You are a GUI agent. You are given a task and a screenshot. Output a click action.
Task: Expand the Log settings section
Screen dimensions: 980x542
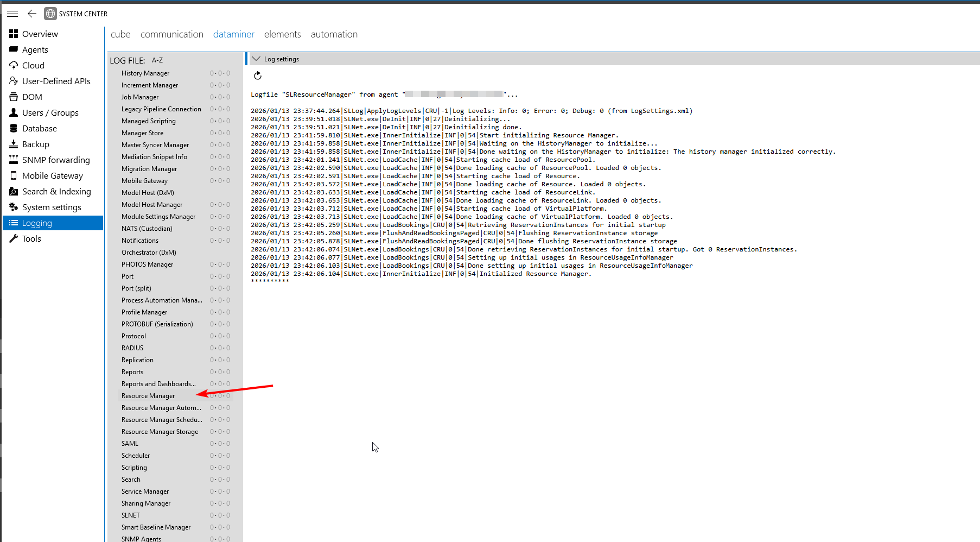[257, 59]
